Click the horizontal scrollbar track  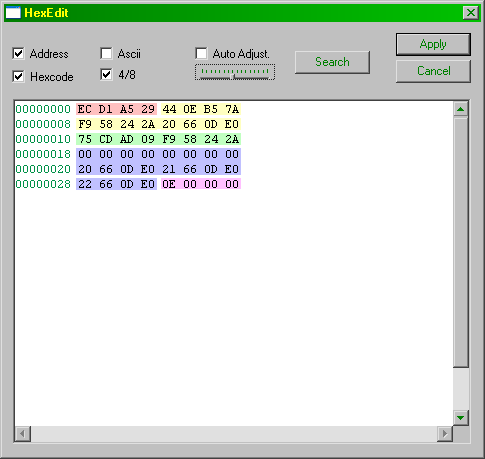point(234,434)
